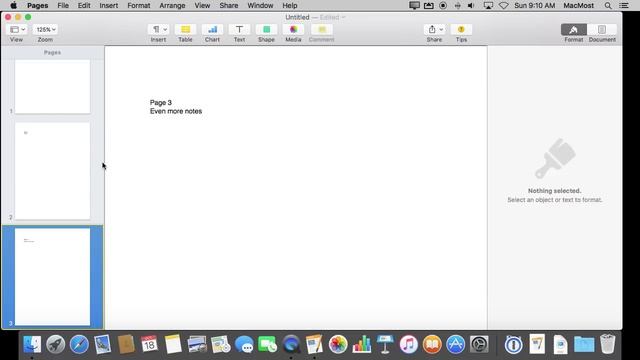
Task: Select page 3 thumbnail
Action: (x=53, y=277)
